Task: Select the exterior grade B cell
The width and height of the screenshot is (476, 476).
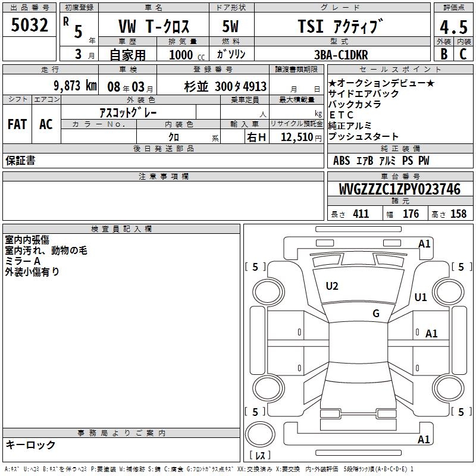Action: (x=443, y=54)
